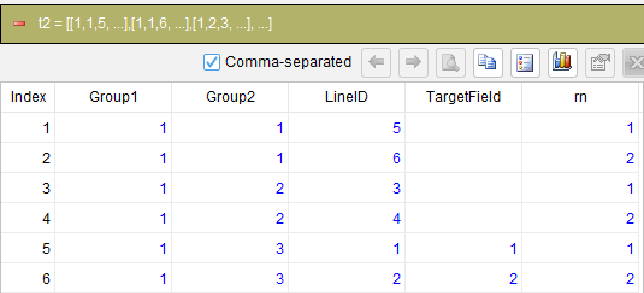The height and width of the screenshot is (293, 644).
Task: Open the checklist options icon
Action: (x=524, y=63)
